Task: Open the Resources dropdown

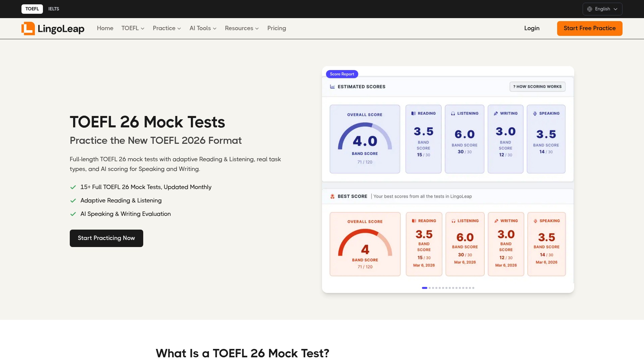Action: 242,28
